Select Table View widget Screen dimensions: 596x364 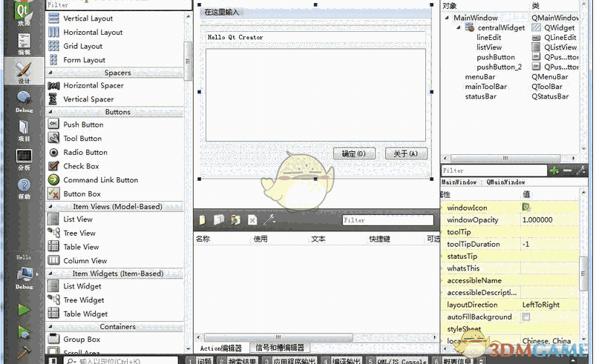pos(81,247)
